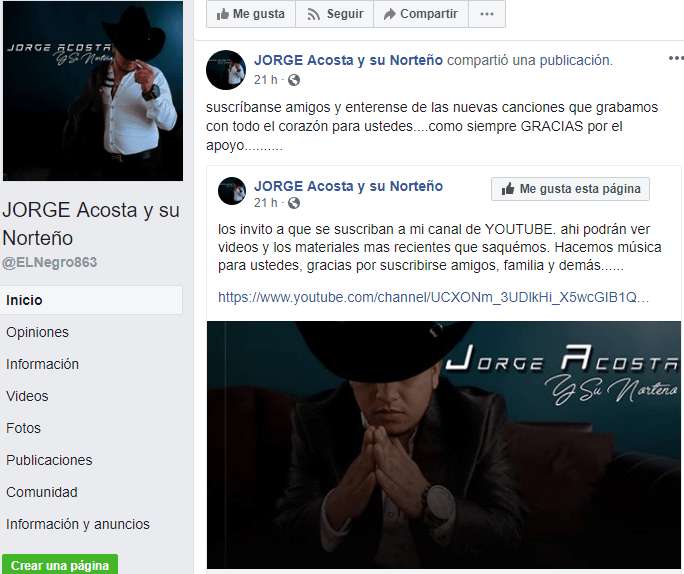Image resolution: width=684 pixels, height=574 pixels.
Task: Click the globe privacy icon on the inner post
Action: click(294, 203)
